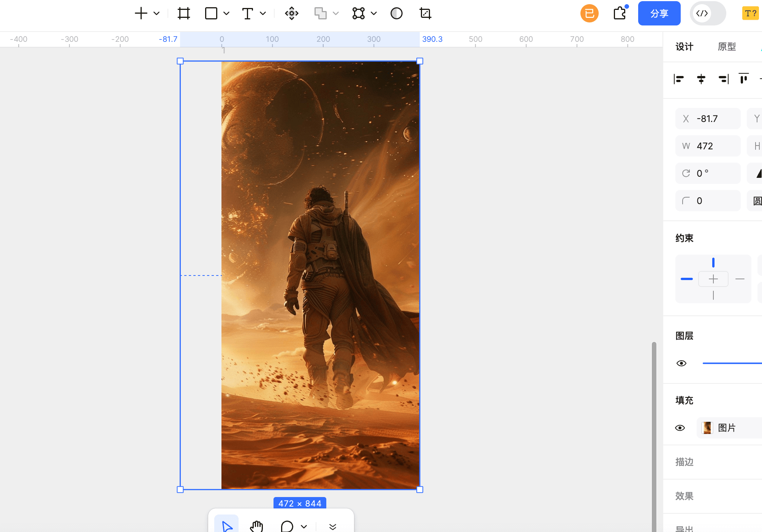Expand the add (plus) tool dropdown
Screen dimensions: 762x532
pyautogui.click(x=157, y=14)
